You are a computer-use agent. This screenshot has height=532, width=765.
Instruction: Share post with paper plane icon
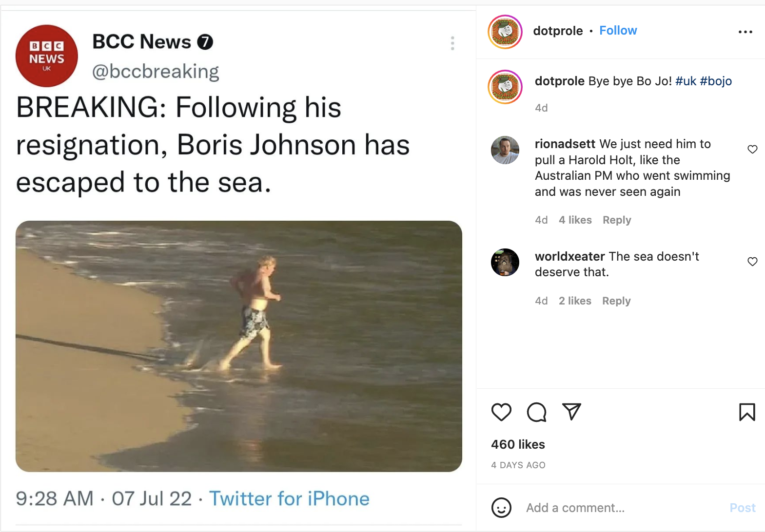point(571,412)
